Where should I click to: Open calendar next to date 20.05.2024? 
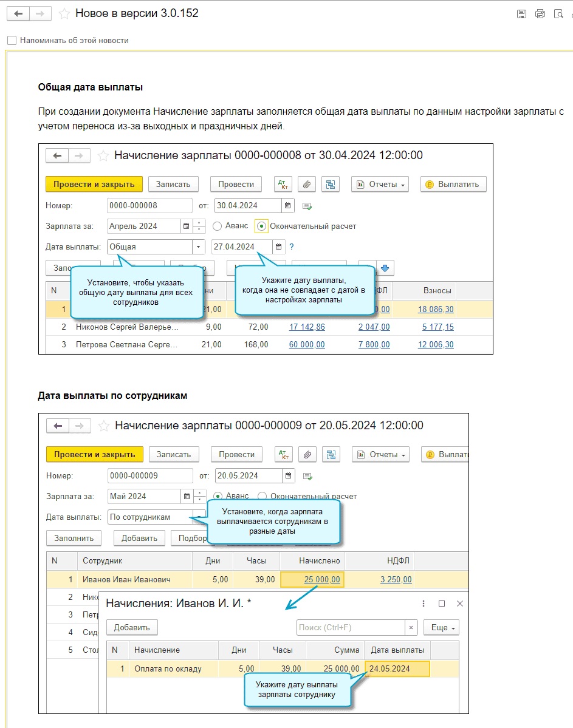tap(288, 475)
